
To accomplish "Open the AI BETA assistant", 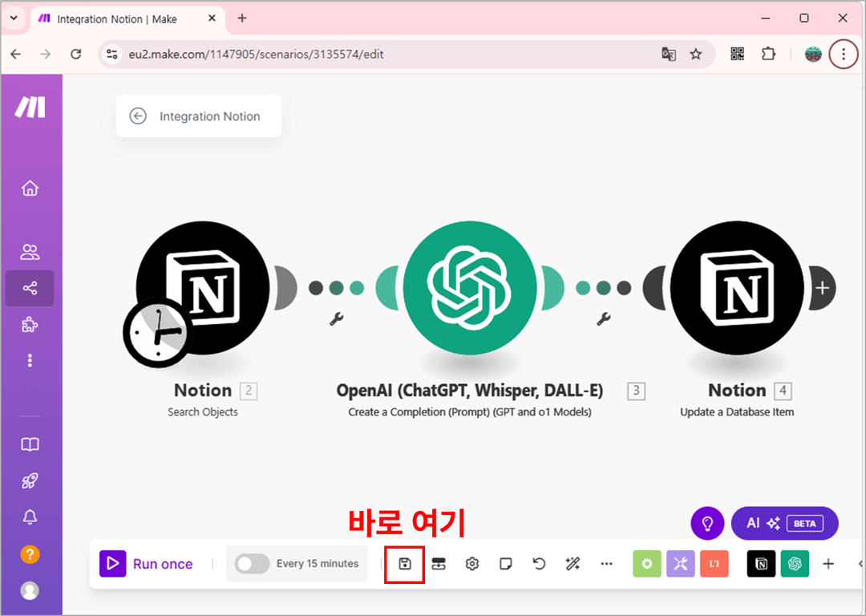I will [x=784, y=523].
